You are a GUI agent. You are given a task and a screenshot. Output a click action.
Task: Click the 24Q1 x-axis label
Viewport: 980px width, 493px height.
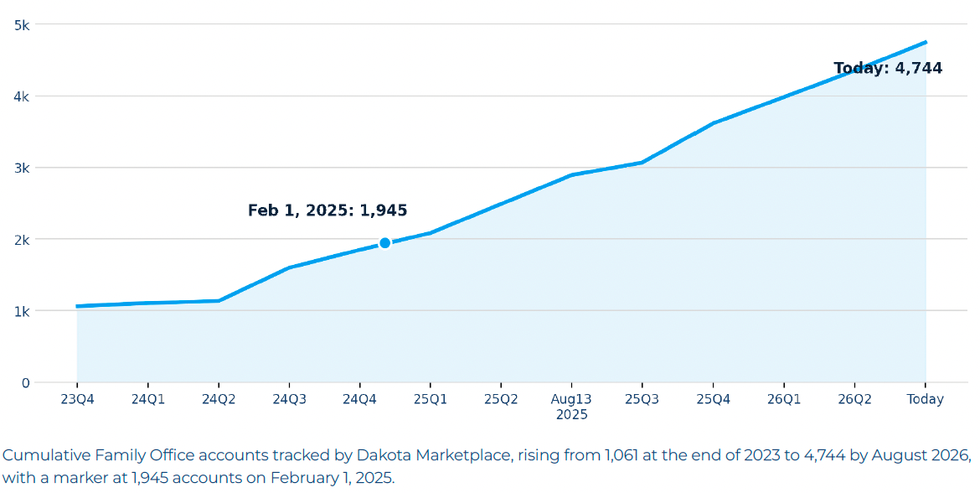click(x=148, y=399)
